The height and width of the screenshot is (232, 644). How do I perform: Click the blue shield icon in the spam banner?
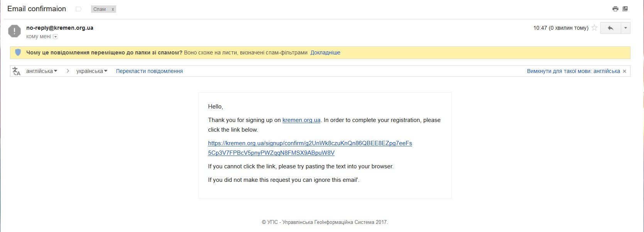(18, 52)
